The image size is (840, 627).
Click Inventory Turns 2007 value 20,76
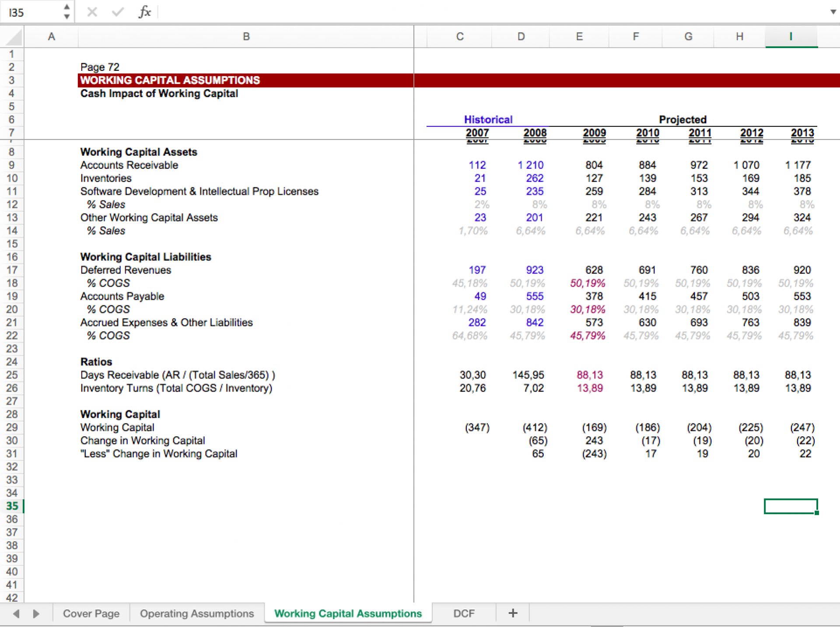(472, 388)
